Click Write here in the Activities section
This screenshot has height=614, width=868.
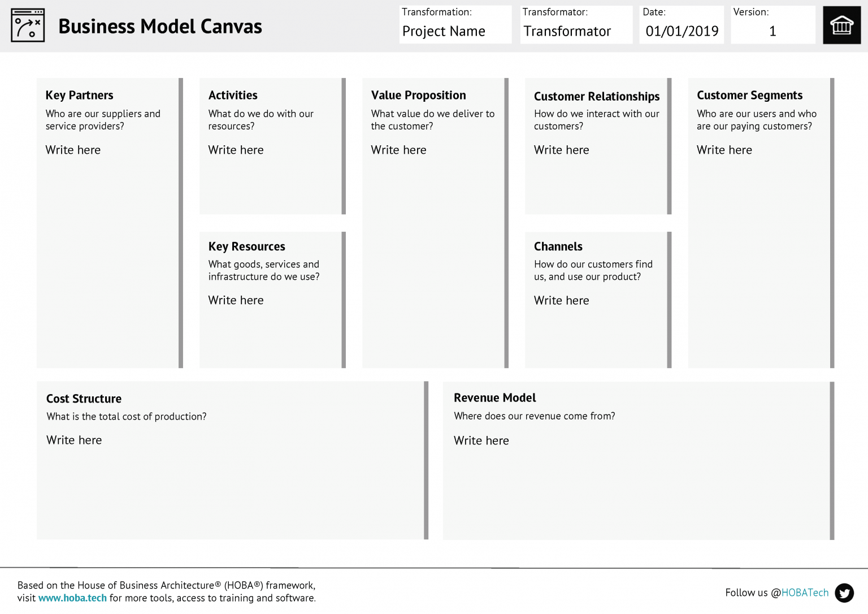[236, 150]
